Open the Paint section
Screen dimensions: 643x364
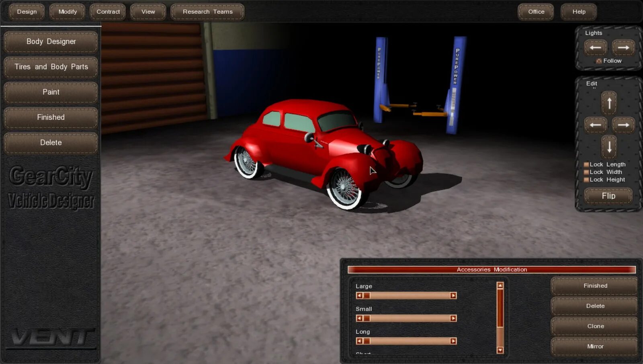51,92
